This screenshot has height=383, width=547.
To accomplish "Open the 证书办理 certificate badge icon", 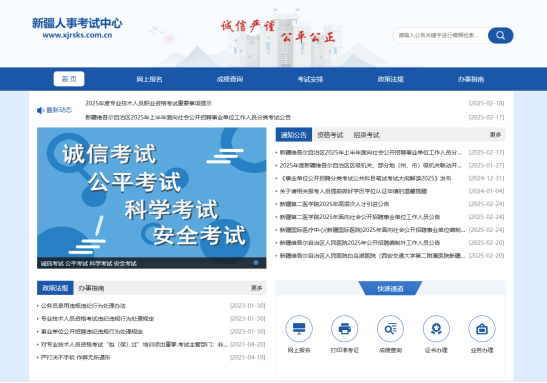I will [x=436, y=329].
